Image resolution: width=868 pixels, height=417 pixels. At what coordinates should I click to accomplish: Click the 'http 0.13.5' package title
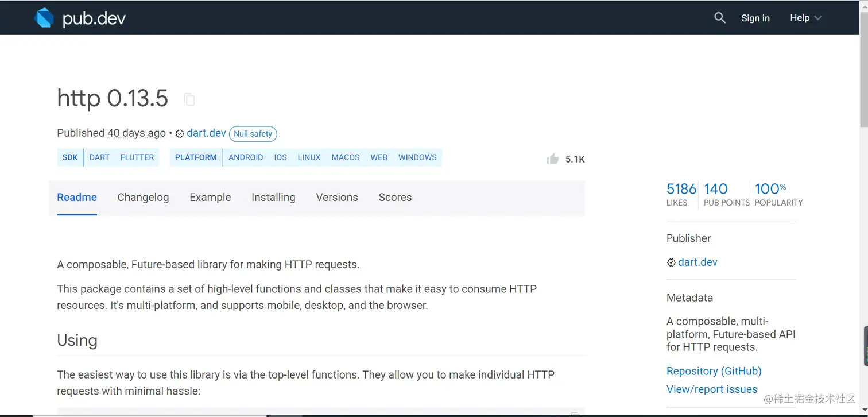(x=113, y=99)
